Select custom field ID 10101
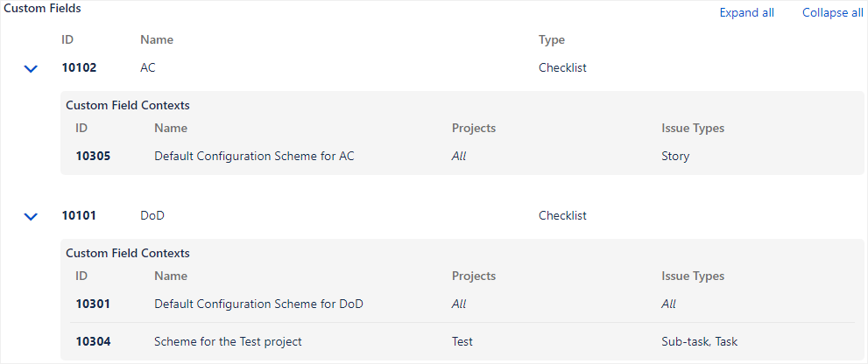The image size is (868, 364). [79, 215]
